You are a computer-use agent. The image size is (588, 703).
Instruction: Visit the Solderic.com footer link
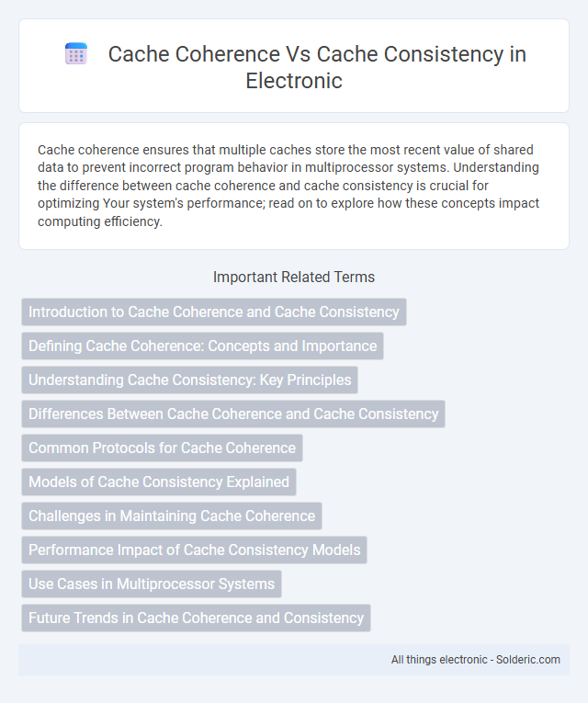528,660
